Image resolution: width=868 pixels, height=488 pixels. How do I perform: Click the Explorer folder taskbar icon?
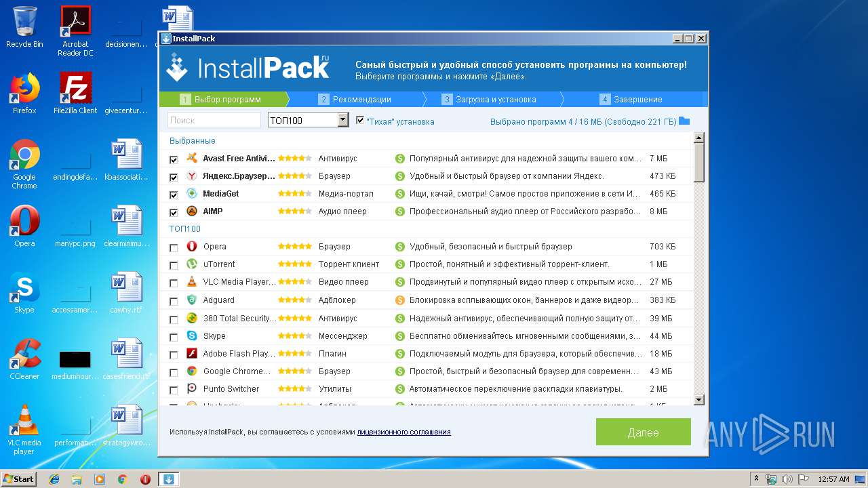coord(77,479)
